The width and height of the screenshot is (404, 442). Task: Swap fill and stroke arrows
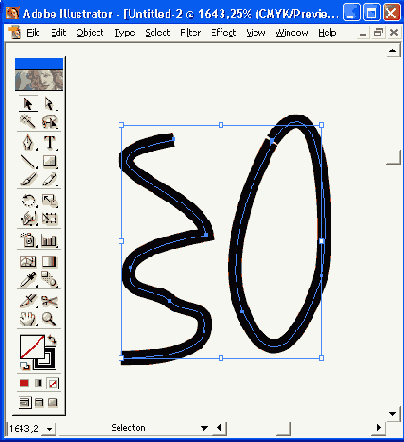pyautogui.click(x=52, y=340)
